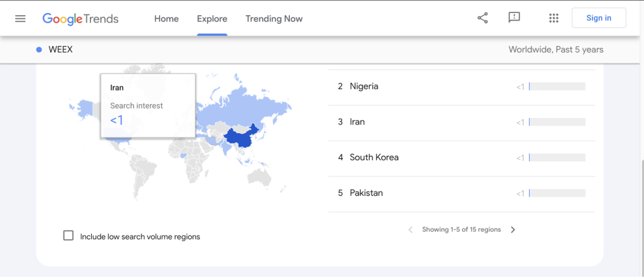
Task: Open Pakistan region row
Action: pyautogui.click(x=366, y=193)
